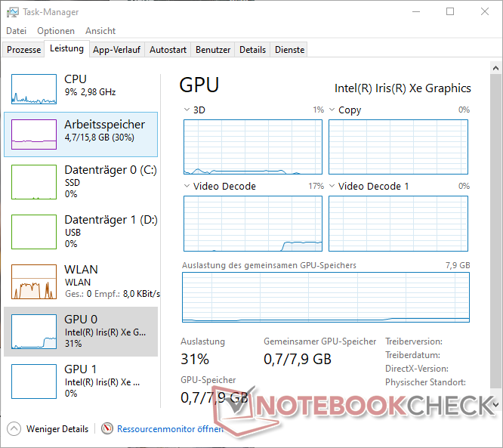Select GPU 1 in the sidebar
Image resolution: width=503 pixels, height=448 pixels.
[81, 382]
